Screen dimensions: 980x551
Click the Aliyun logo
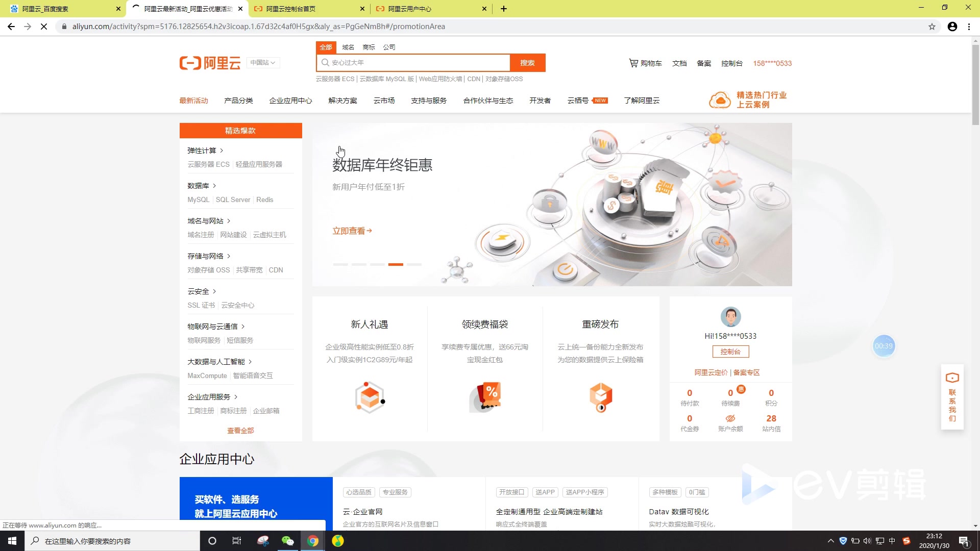(210, 63)
